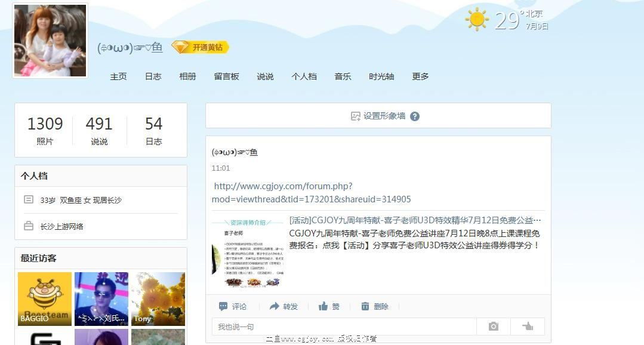The height and width of the screenshot is (345, 644).
Task: Open the 日志 tab
Action: click(x=153, y=76)
